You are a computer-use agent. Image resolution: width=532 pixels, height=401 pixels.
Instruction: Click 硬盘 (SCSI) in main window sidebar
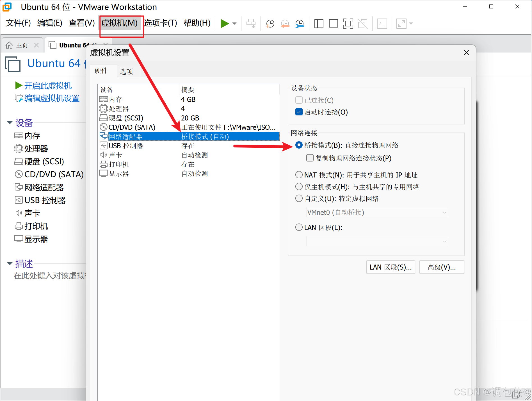coord(39,162)
